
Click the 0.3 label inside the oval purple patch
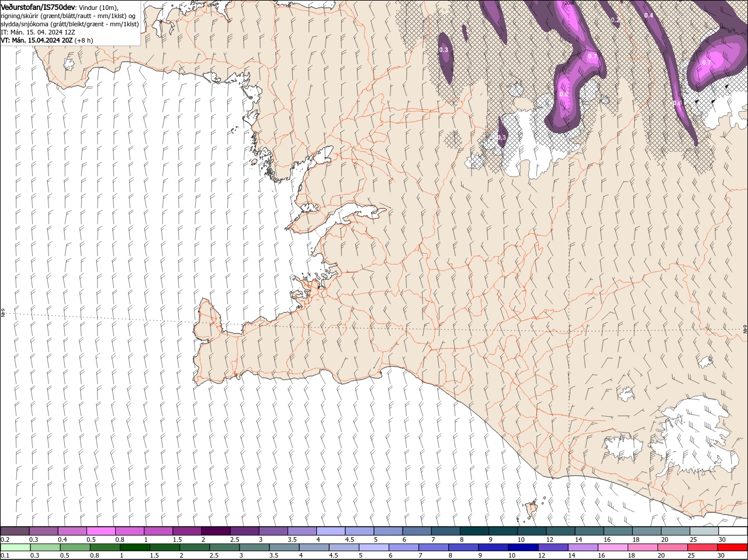[444, 50]
